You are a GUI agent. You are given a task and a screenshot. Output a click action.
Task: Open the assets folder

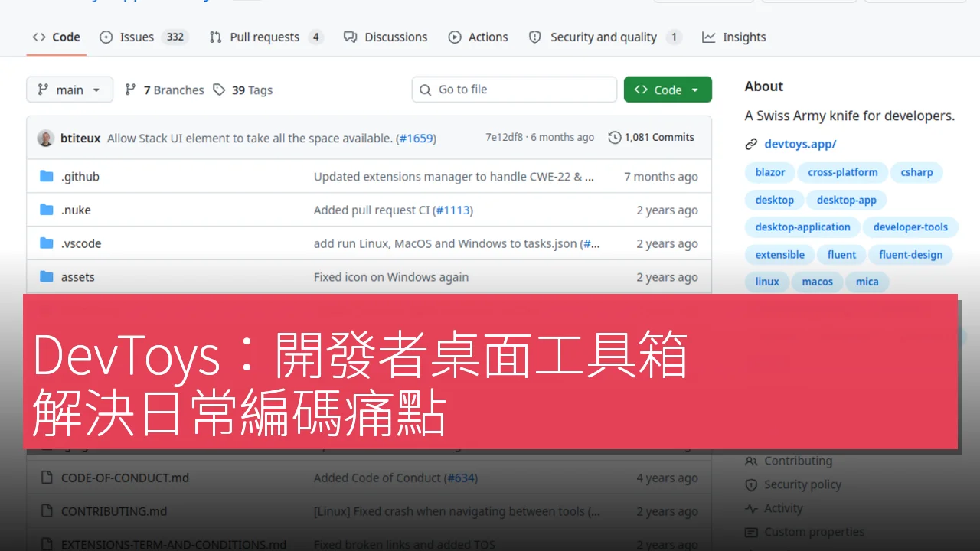tap(78, 277)
